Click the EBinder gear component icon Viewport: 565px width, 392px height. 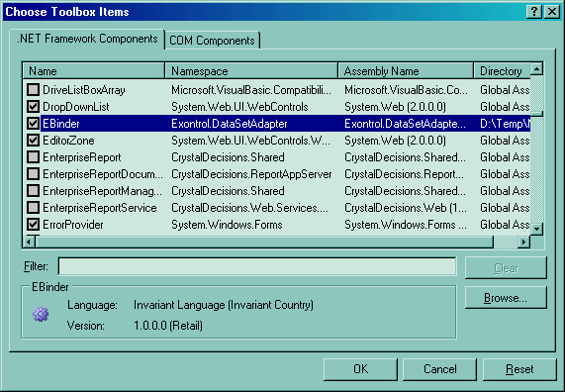click(41, 314)
